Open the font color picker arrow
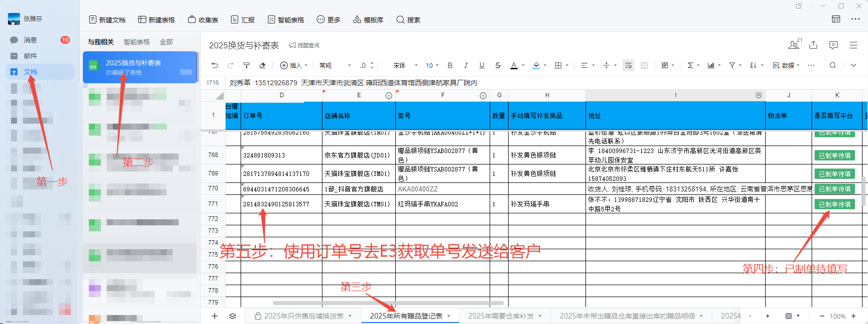This screenshot has height=324, width=868. click(523, 65)
